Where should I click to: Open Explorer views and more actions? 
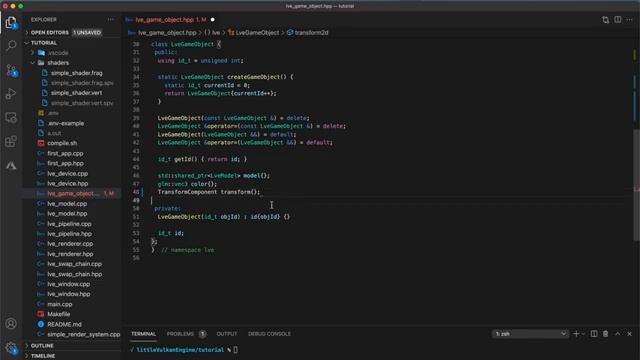(111, 20)
